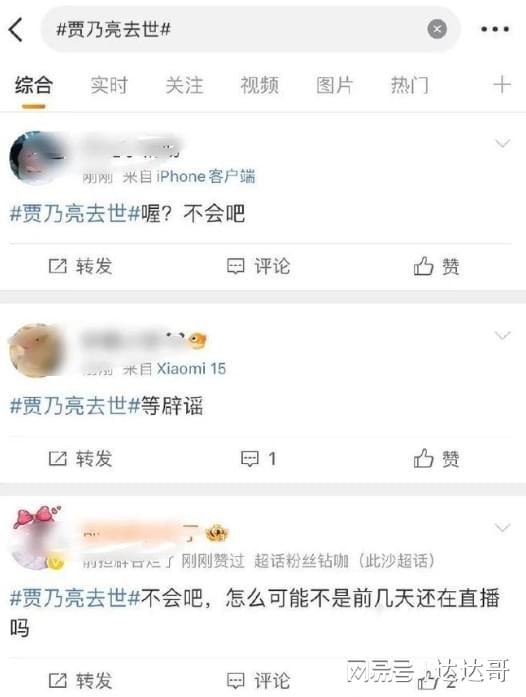Viewport: 526px width, 697px height.
Task: Expand first post's chevron options menu
Action: (503, 143)
